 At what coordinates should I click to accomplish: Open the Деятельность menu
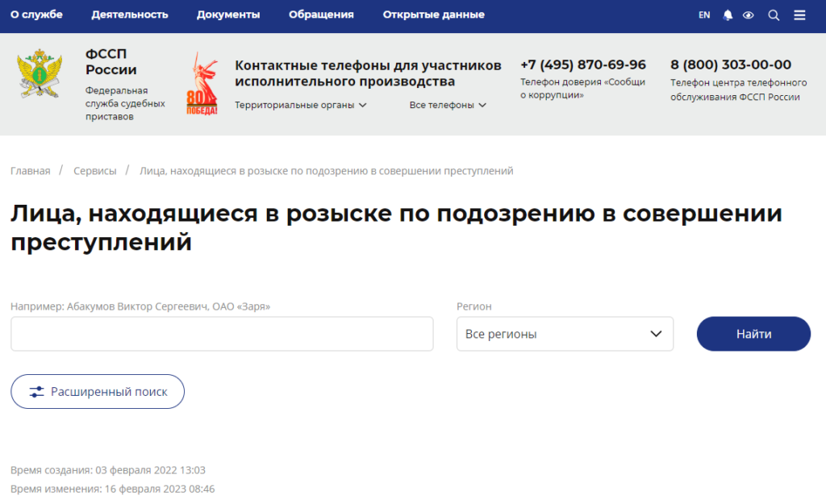pyautogui.click(x=130, y=15)
